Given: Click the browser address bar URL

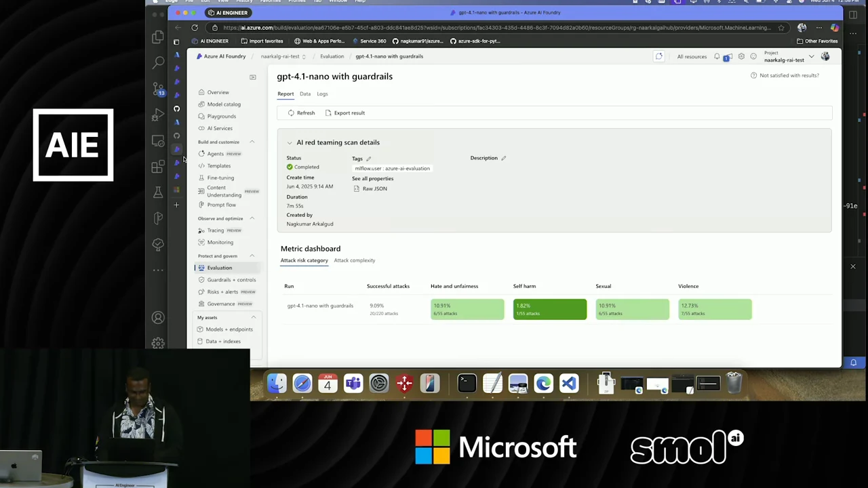Looking at the screenshot, I should (496, 28).
